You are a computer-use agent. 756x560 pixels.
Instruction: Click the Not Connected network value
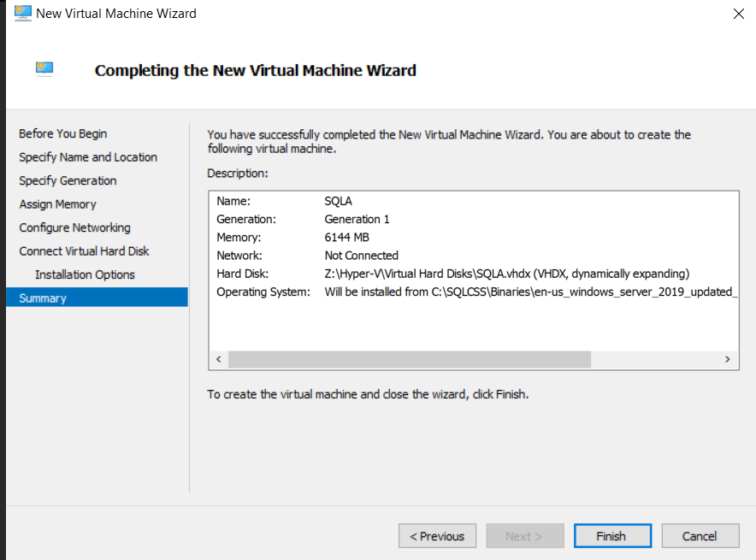coord(362,256)
